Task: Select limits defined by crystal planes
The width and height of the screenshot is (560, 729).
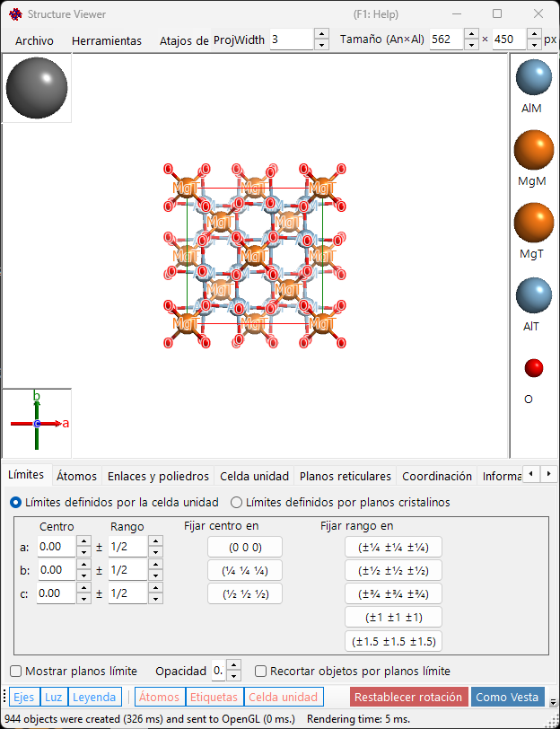Action: click(341, 502)
